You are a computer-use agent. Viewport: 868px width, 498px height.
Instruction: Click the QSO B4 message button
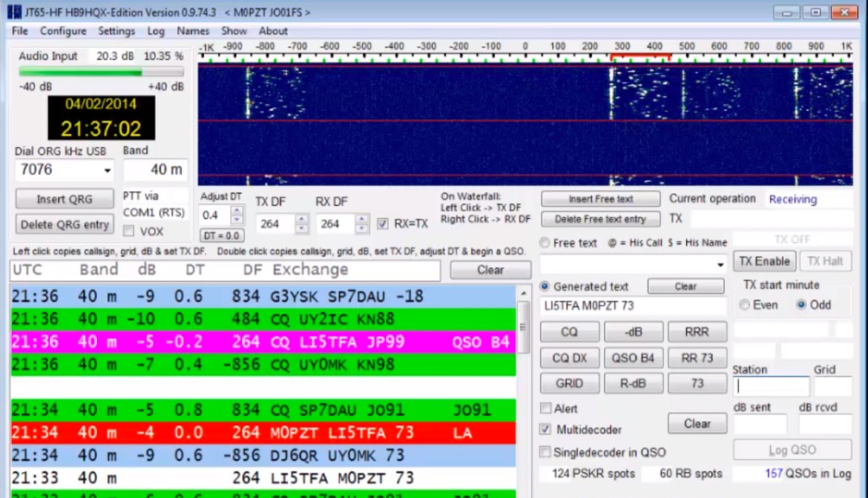tap(633, 358)
